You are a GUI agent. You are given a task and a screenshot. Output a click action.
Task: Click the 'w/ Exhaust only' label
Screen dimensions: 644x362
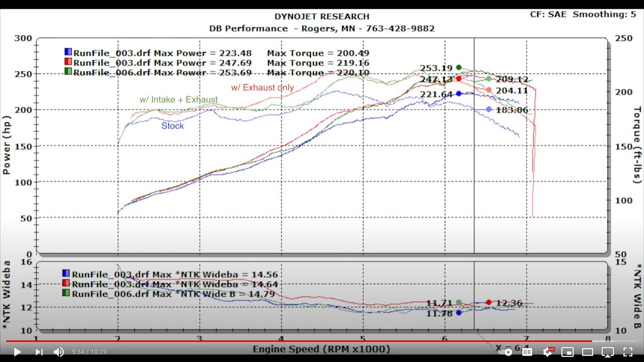pos(262,87)
